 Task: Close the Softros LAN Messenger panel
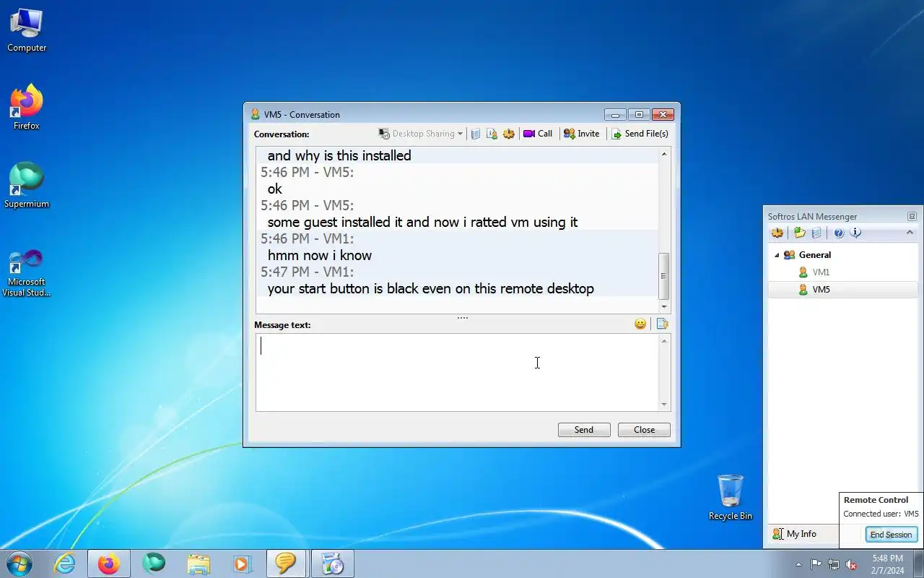tap(912, 216)
